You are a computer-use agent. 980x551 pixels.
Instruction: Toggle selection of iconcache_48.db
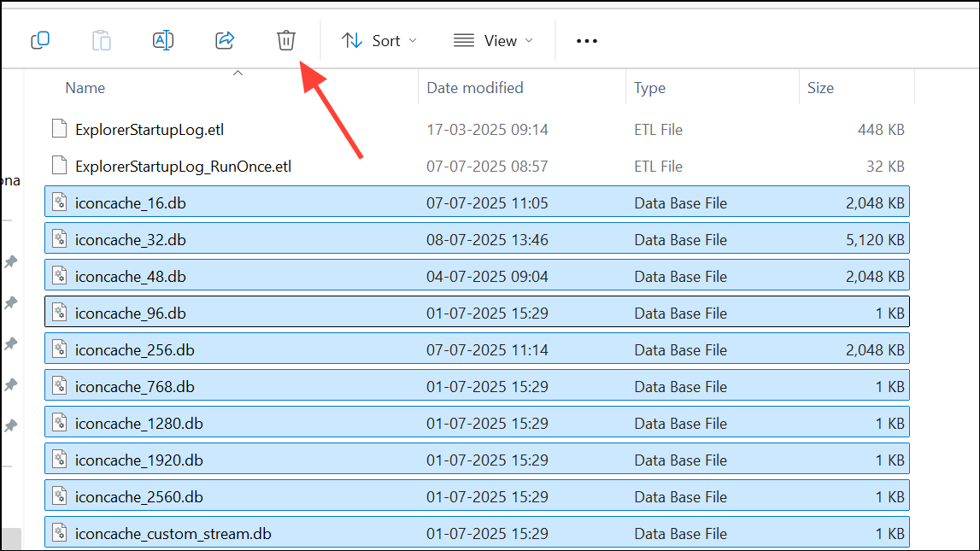(132, 276)
